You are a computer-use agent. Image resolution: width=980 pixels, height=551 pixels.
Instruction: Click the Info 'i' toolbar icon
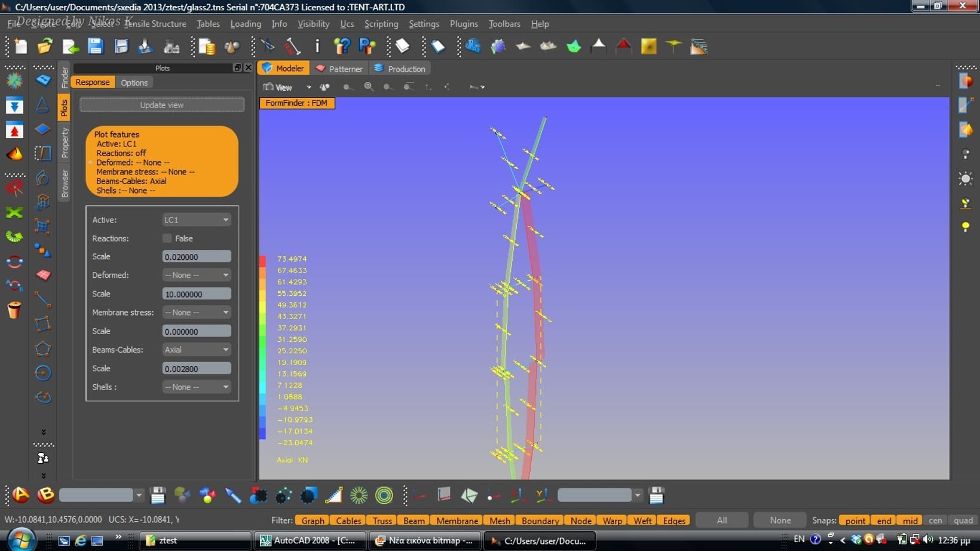[317, 47]
